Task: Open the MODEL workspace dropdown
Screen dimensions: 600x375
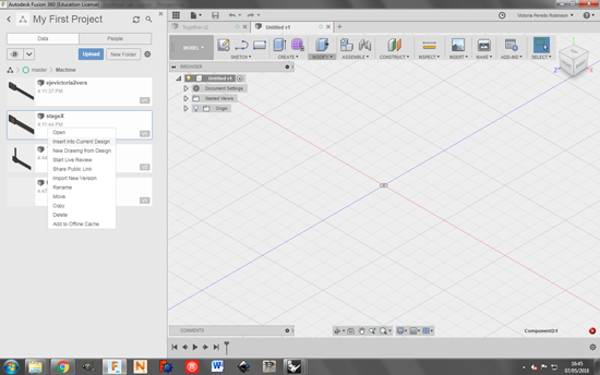Action: coord(192,48)
